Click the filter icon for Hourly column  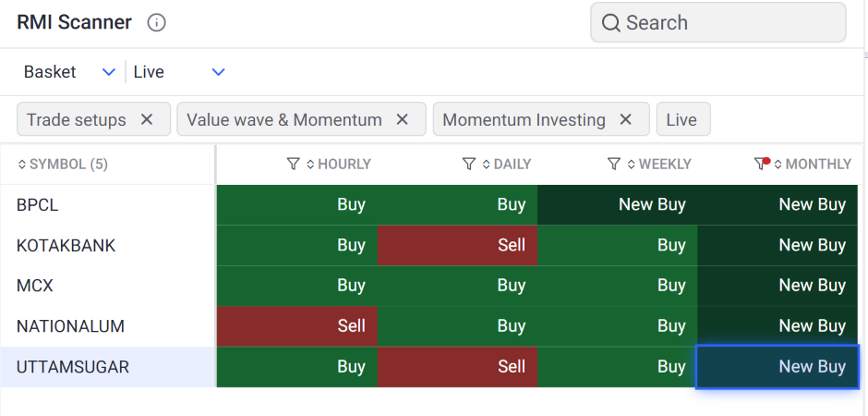pyautogui.click(x=294, y=165)
